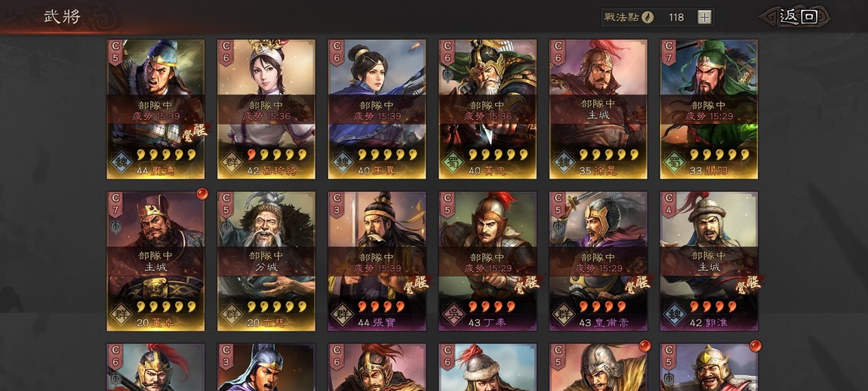Screen dimensions: 868x391
Task: Select the 左慈 general card
Action: (x=266, y=261)
